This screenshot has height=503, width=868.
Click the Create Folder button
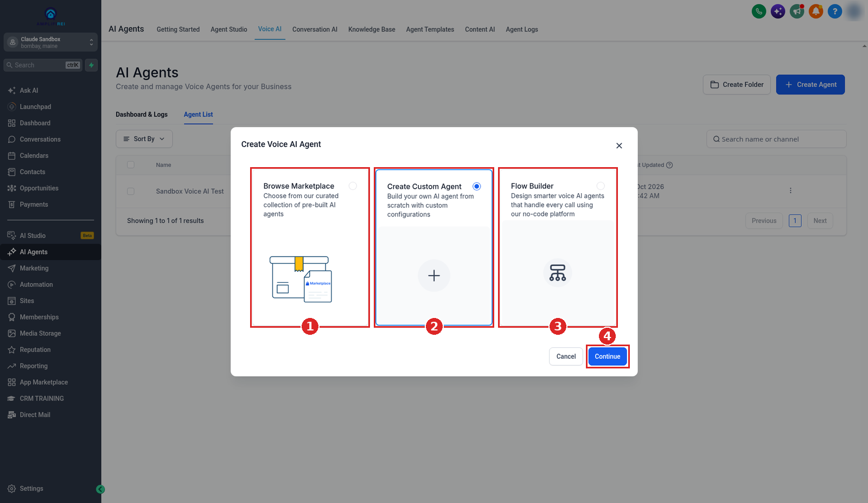(x=737, y=85)
